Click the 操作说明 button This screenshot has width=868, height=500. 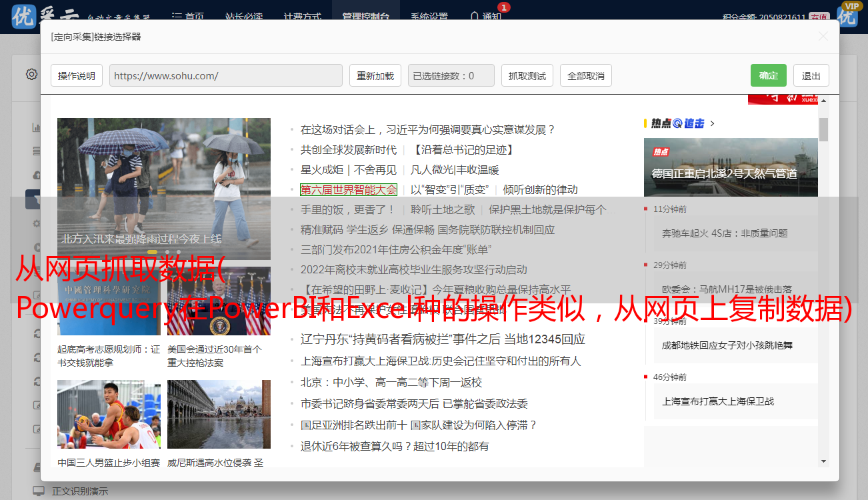point(77,76)
